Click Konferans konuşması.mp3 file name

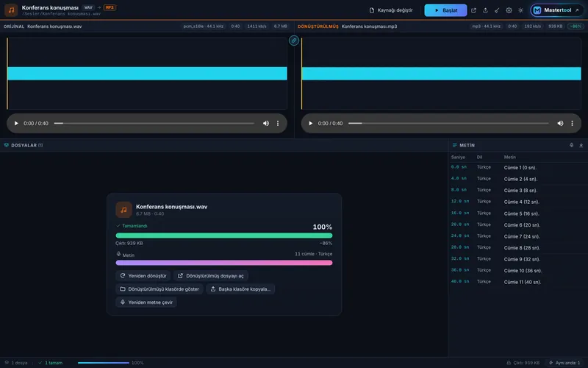click(369, 26)
